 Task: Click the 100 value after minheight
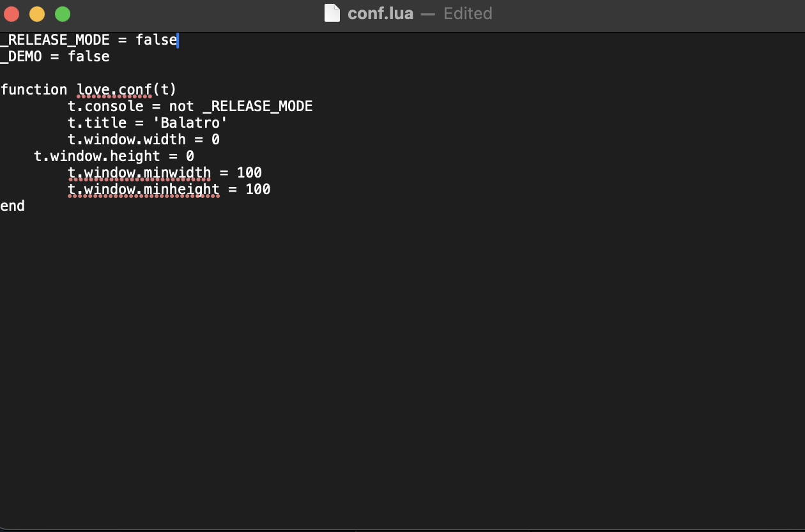click(x=257, y=189)
